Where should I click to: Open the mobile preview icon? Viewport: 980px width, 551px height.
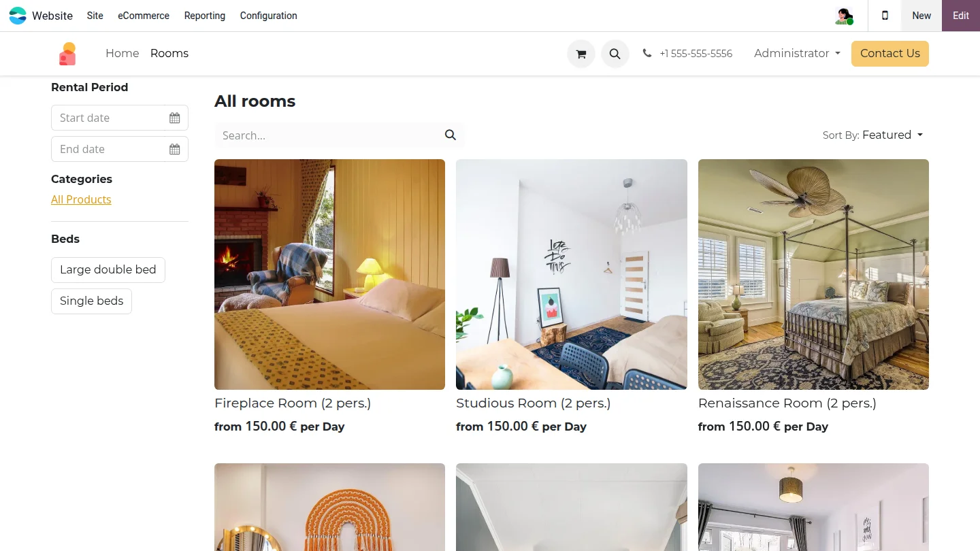(885, 16)
